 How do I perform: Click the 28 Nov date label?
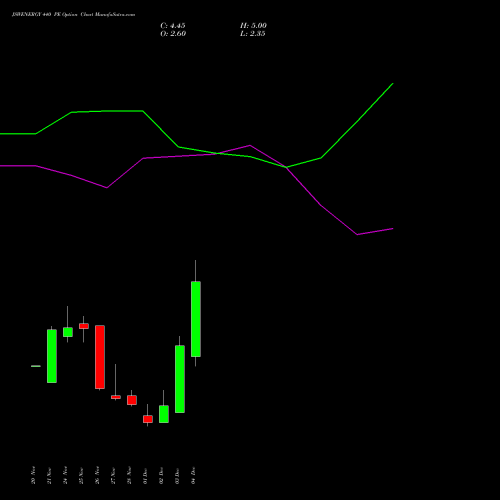pos(129,475)
